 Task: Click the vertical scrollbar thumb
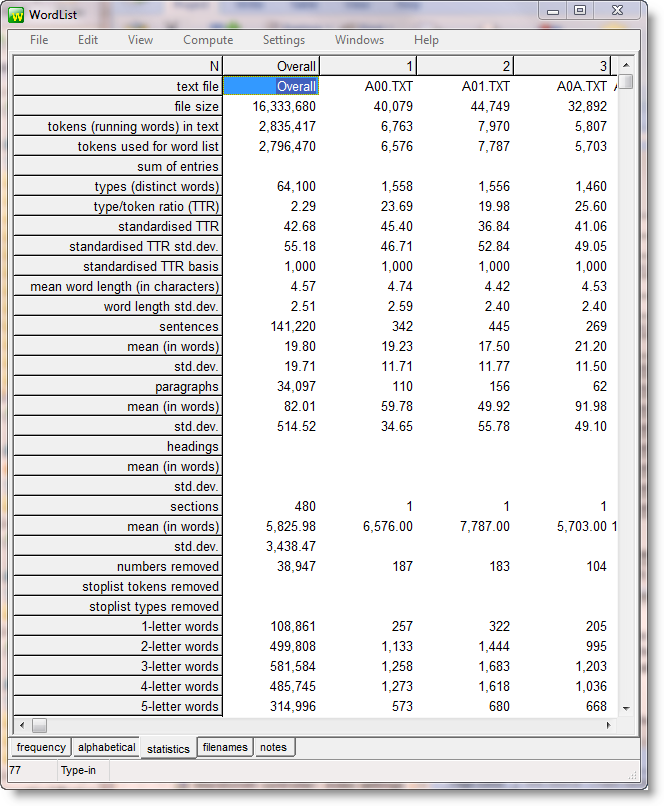tap(626, 82)
